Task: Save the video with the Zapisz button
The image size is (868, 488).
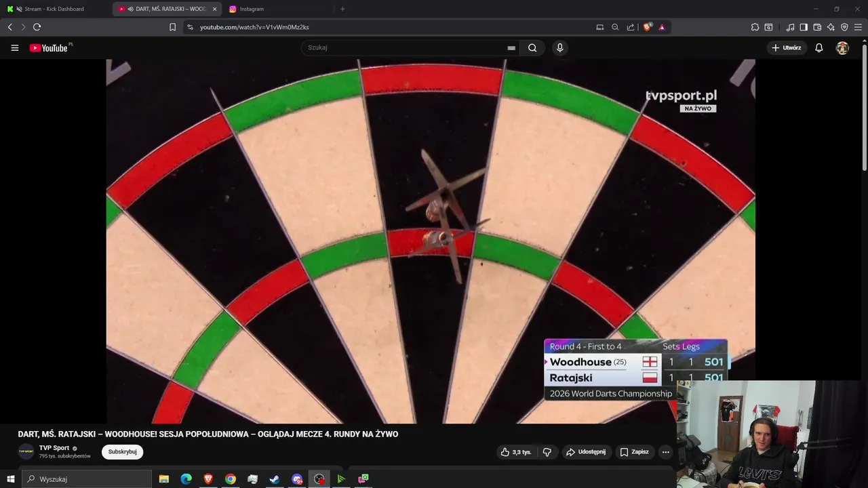Action: (634, 452)
